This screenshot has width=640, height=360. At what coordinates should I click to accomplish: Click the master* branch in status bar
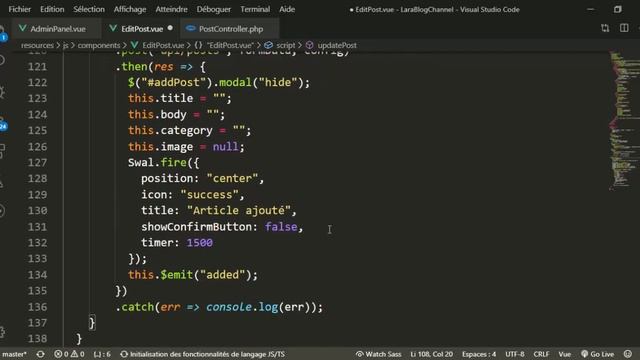point(14,354)
